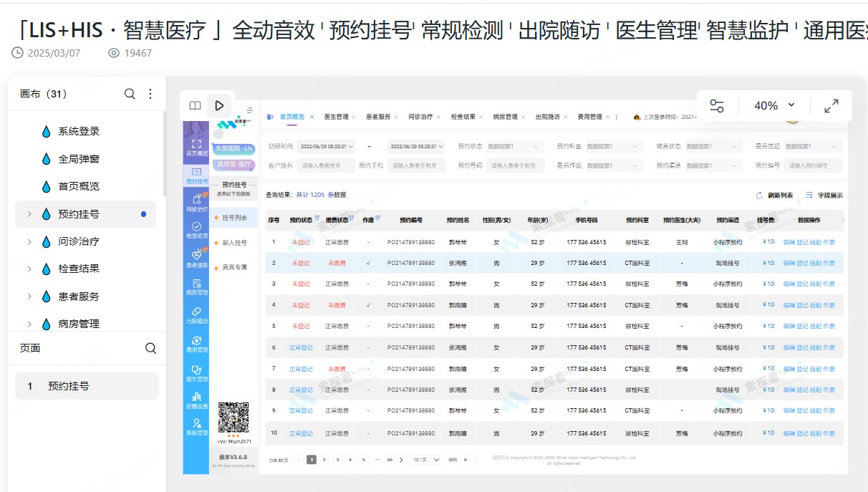Open the 字段展示 field display settings
This screenshot has width=868, height=492.
(x=824, y=196)
